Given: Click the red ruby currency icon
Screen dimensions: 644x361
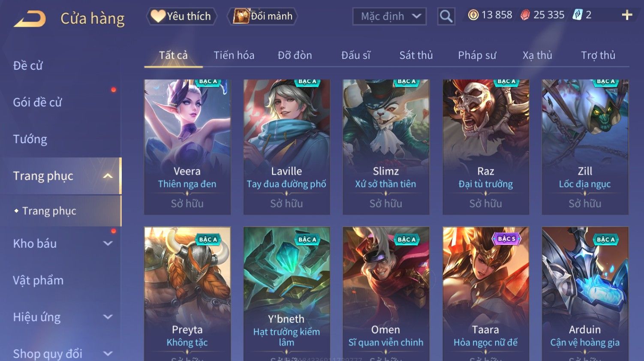Looking at the screenshot, I should coord(525,15).
